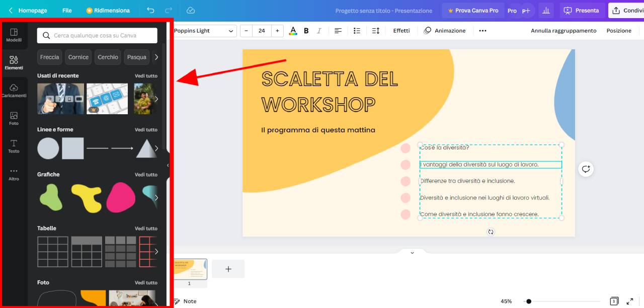Adjust the 45% zoom slider
The image size is (644, 308).
point(528,301)
